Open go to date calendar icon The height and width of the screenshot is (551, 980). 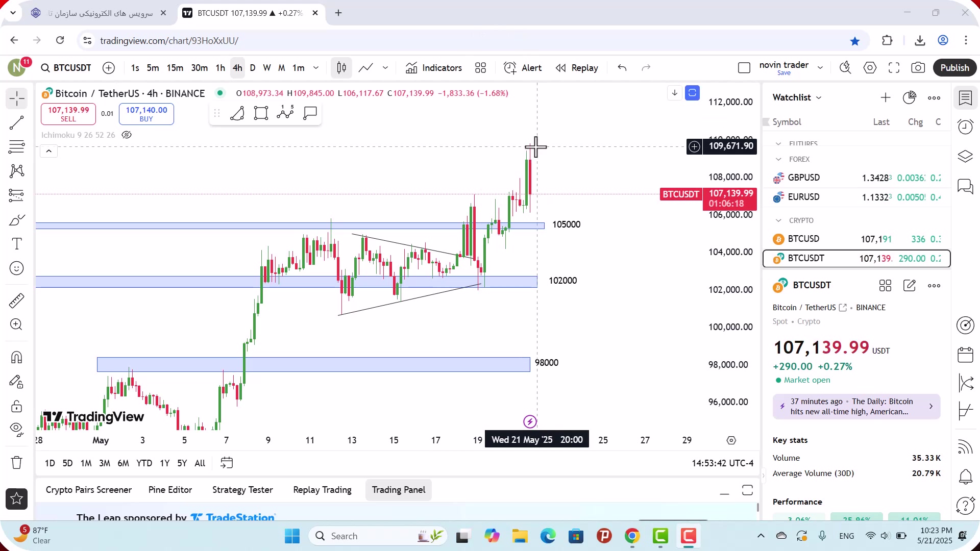pyautogui.click(x=227, y=463)
